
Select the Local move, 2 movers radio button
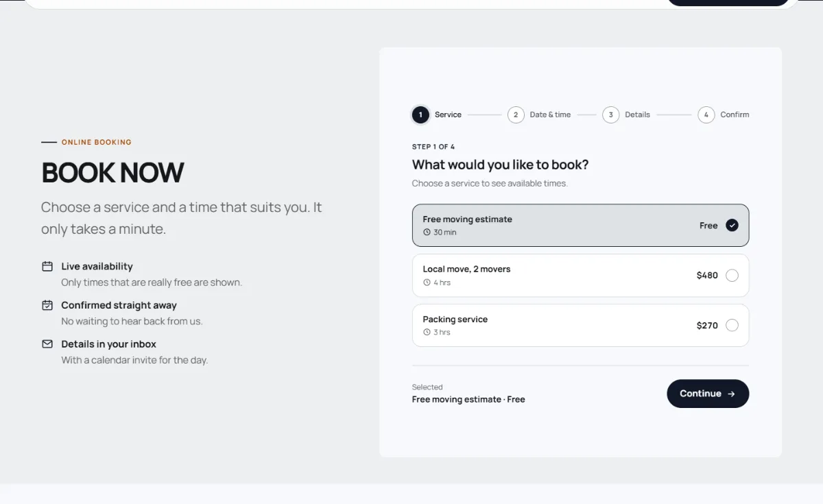pyautogui.click(x=732, y=275)
